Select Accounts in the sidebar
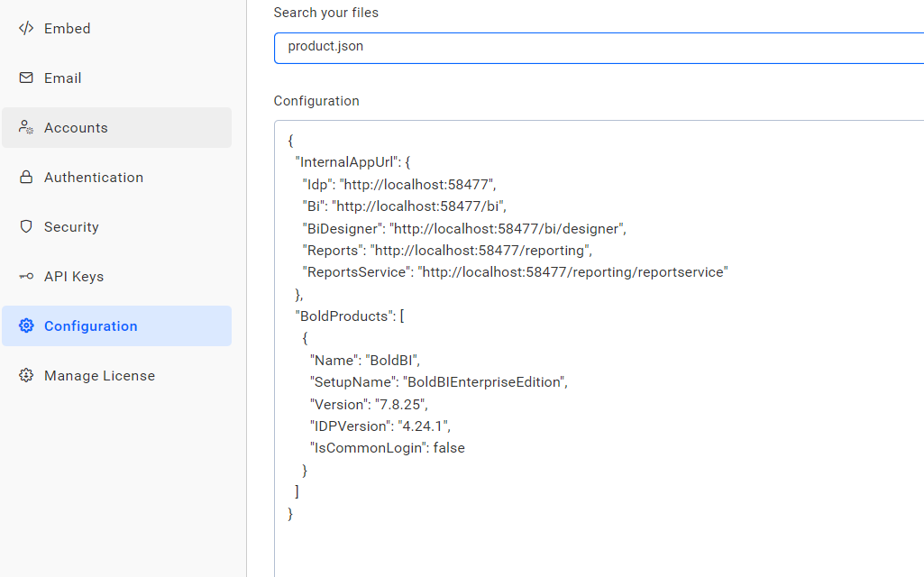The height and width of the screenshot is (577, 924). [76, 128]
